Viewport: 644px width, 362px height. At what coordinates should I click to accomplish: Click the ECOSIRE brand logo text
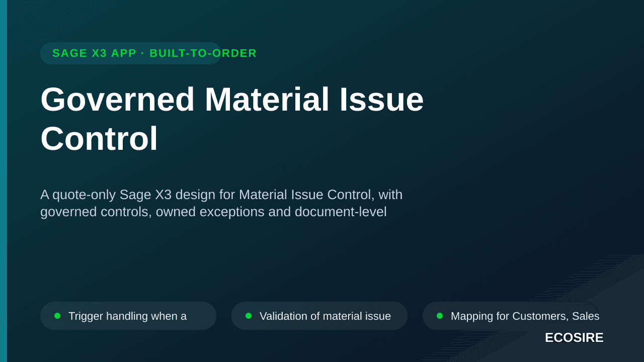click(574, 338)
